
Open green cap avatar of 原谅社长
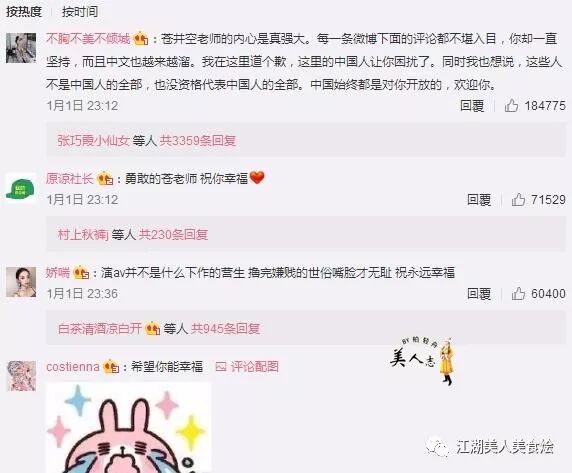[21, 189]
